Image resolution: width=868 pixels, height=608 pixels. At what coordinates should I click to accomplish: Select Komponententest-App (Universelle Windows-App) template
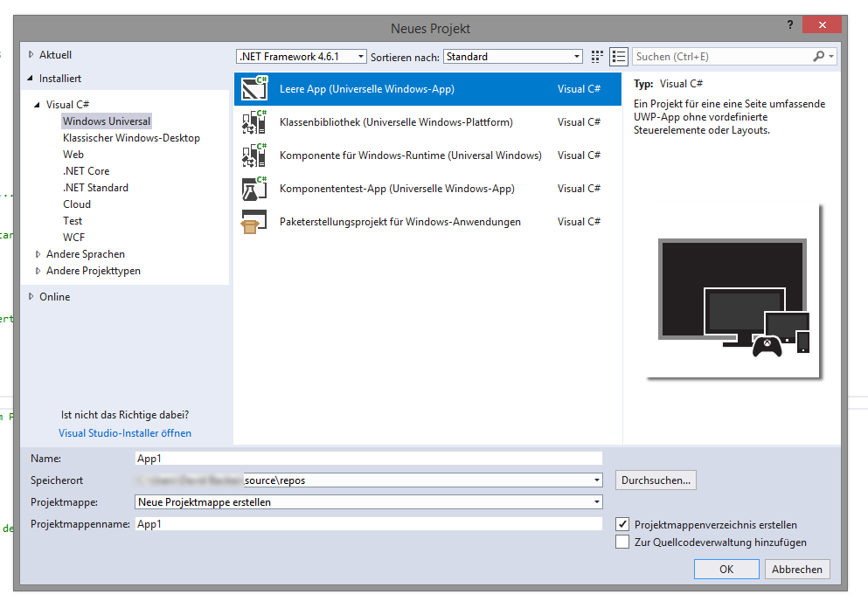(x=427, y=188)
